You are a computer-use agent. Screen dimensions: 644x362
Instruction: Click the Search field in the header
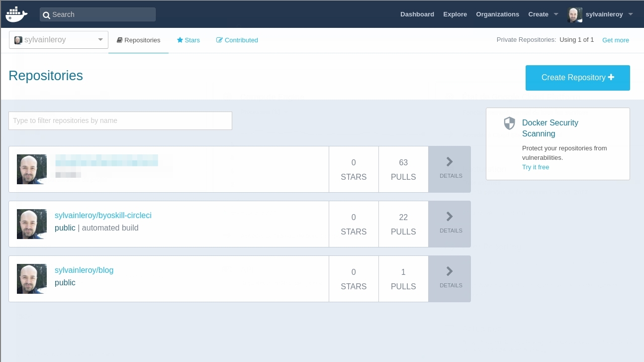[x=97, y=14]
